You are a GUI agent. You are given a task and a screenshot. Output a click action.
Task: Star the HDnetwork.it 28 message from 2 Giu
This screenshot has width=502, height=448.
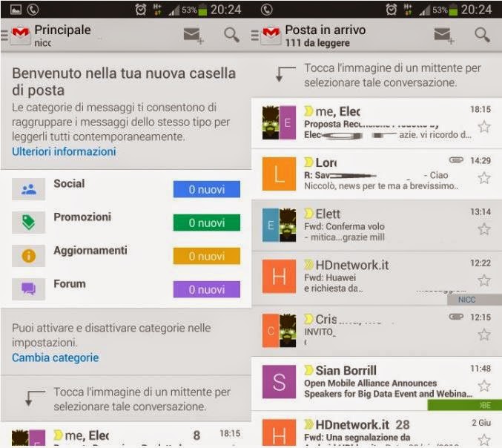(x=484, y=440)
